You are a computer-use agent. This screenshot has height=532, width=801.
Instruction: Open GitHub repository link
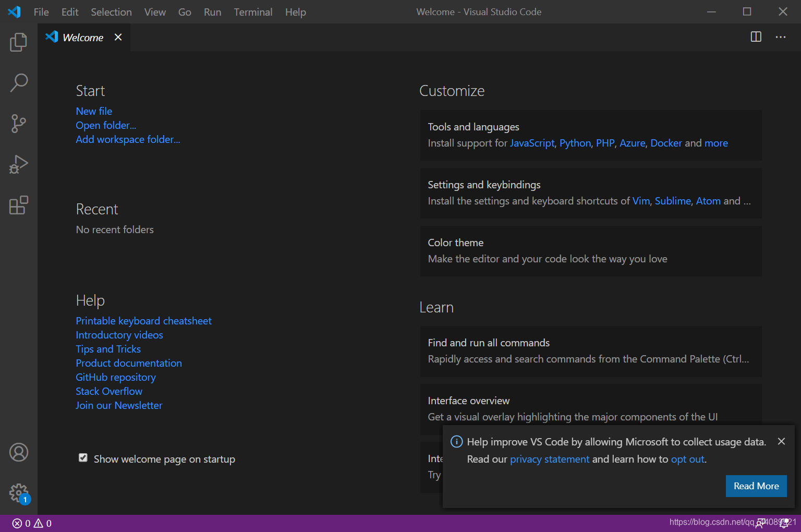tap(116, 377)
